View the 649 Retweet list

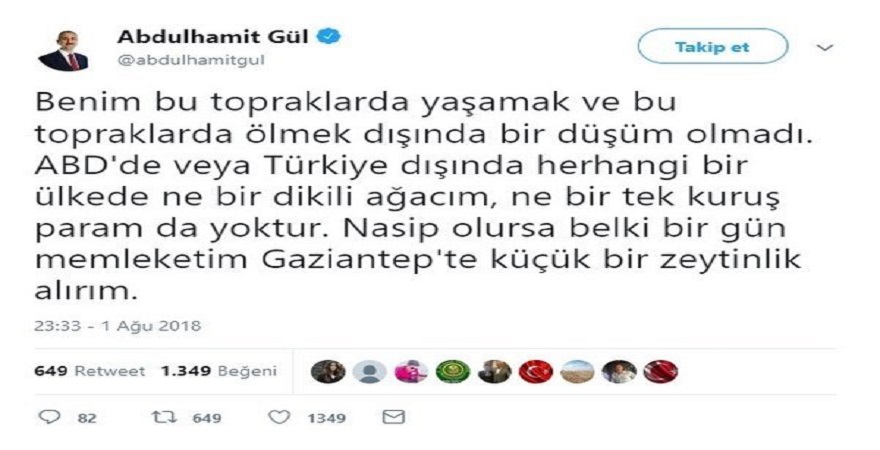coord(90,371)
